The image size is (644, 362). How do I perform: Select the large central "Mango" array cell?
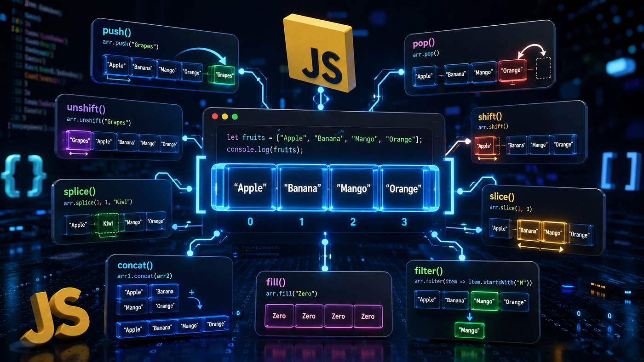tap(353, 188)
